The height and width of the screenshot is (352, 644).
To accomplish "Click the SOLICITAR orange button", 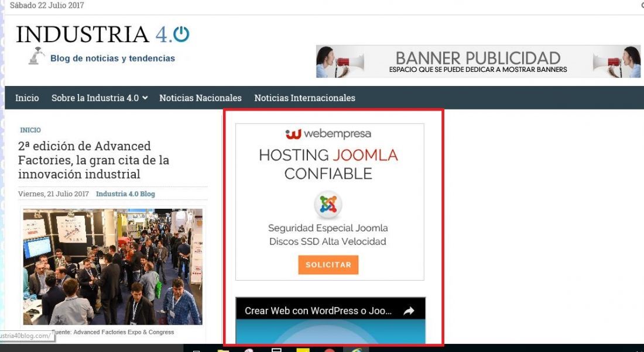I will tap(328, 265).
